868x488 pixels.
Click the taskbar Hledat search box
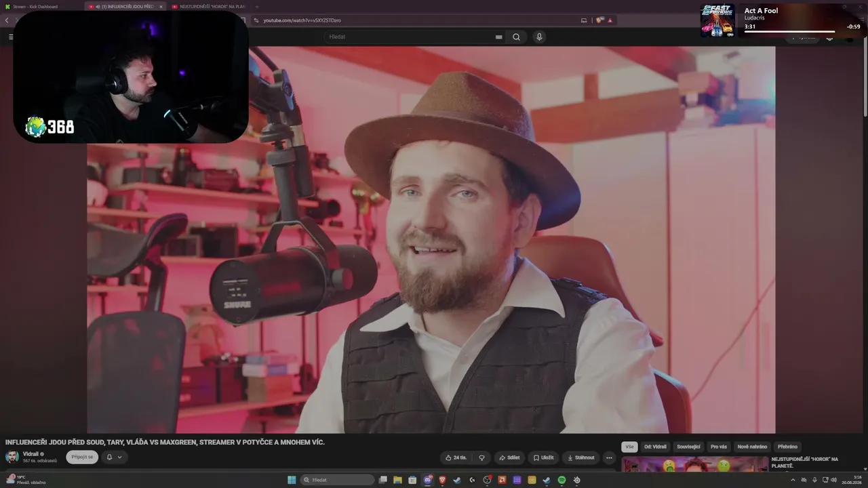click(337, 480)
